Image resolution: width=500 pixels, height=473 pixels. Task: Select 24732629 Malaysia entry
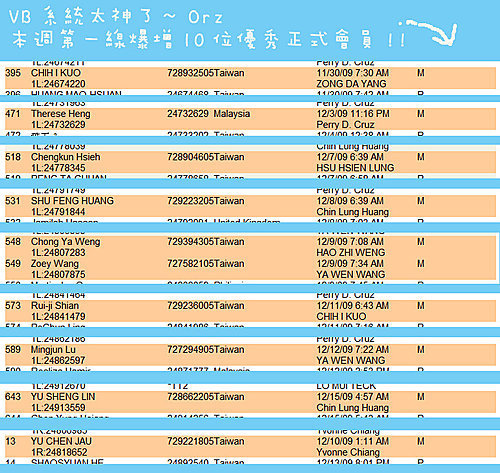tap(209, 114)
